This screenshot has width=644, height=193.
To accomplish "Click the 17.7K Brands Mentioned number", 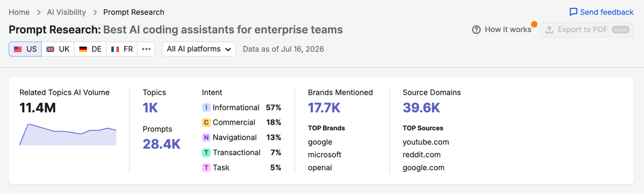I will (324, 108).
